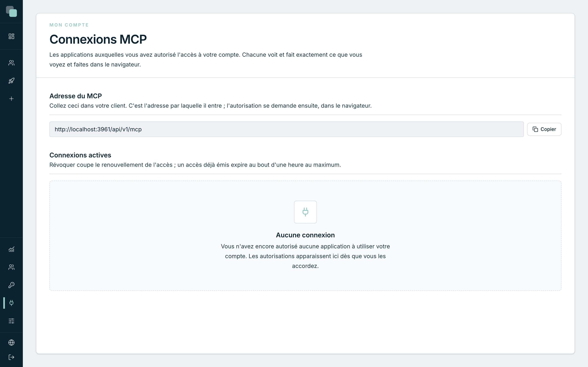Click the globe language icon
This screenshot has height=367, width=588.
[11, 343]
